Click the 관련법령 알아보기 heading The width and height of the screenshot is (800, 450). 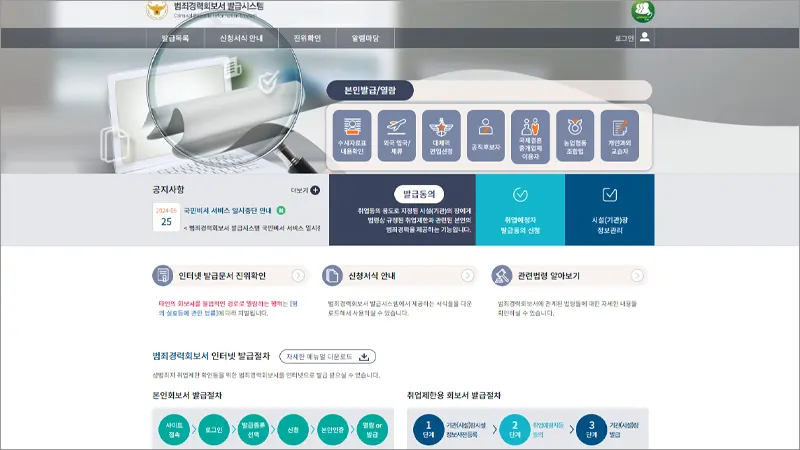pyautogui.click(x=548, y=276)
